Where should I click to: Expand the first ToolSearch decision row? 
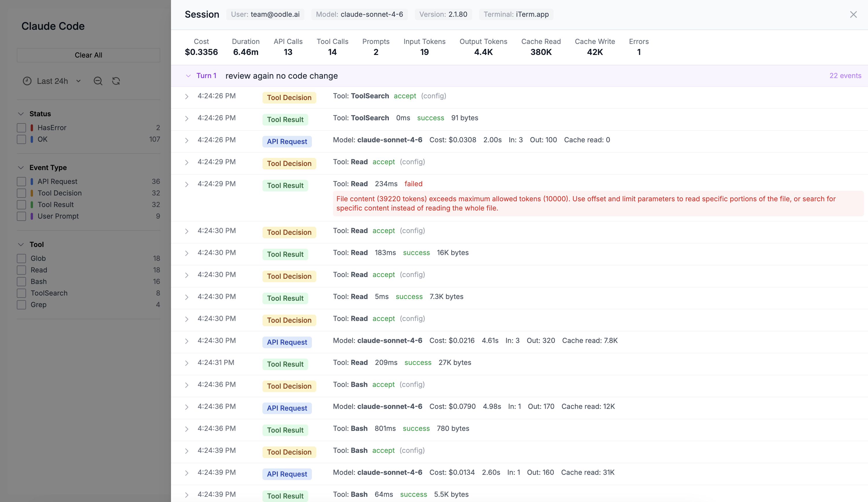pyautogui.click(x=187, y=97)
